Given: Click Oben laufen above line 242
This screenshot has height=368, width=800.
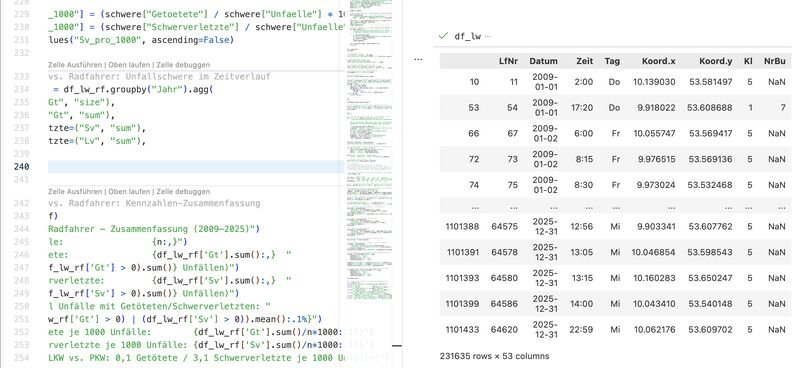Looking at the screenshot, I should 130,191.
